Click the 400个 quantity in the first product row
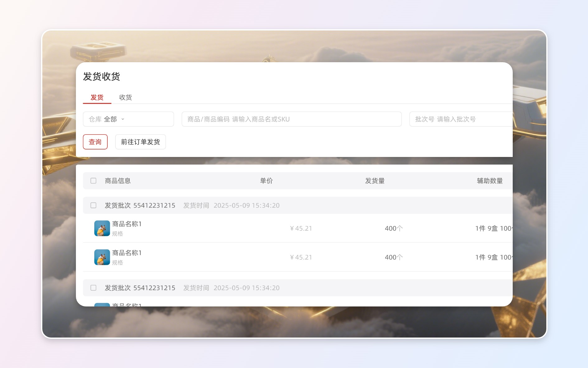The width and height of the screenshot is (588, 368). tap(394, 228)
